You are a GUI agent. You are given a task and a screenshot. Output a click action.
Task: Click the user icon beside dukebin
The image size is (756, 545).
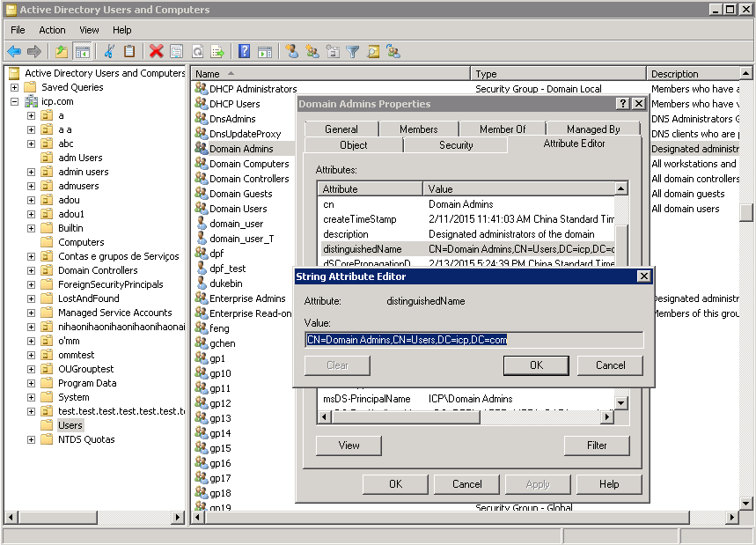(202, 284)
